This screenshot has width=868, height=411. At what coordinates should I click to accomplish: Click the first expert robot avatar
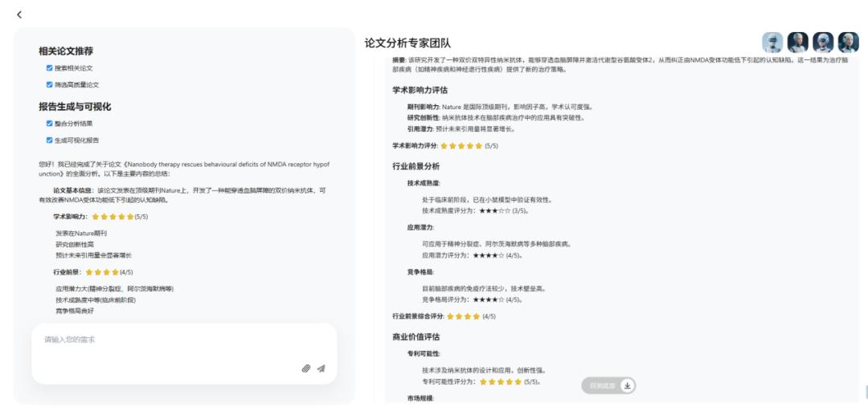772,43
